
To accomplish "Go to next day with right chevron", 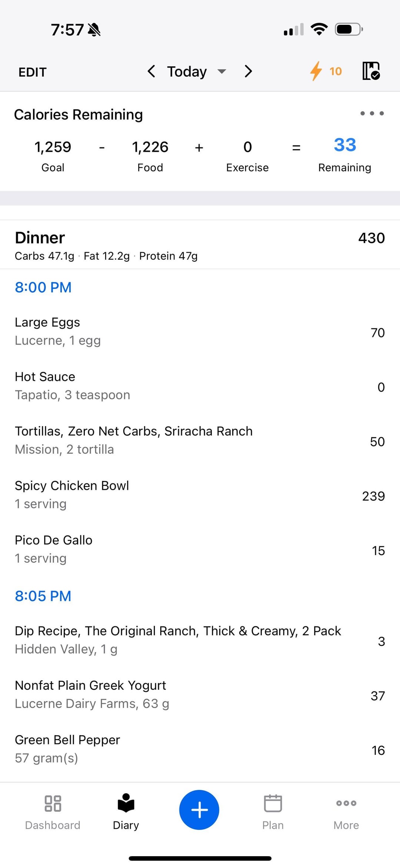I will (248, 71).
